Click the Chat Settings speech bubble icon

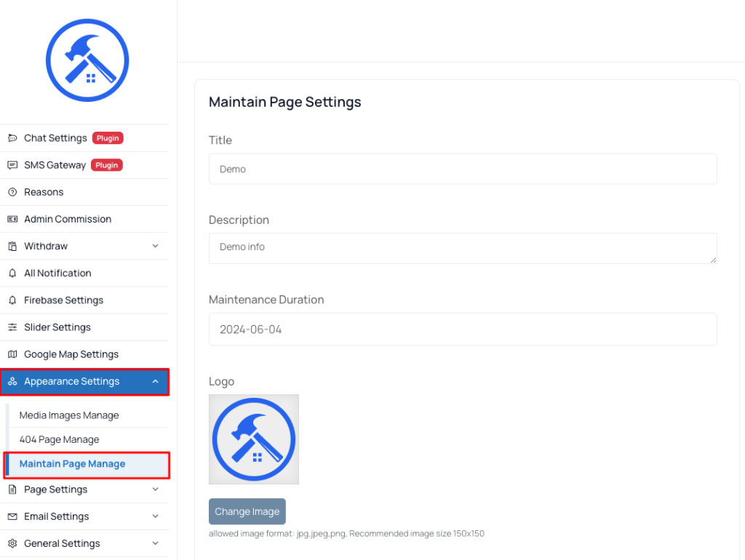coord(12,138)
